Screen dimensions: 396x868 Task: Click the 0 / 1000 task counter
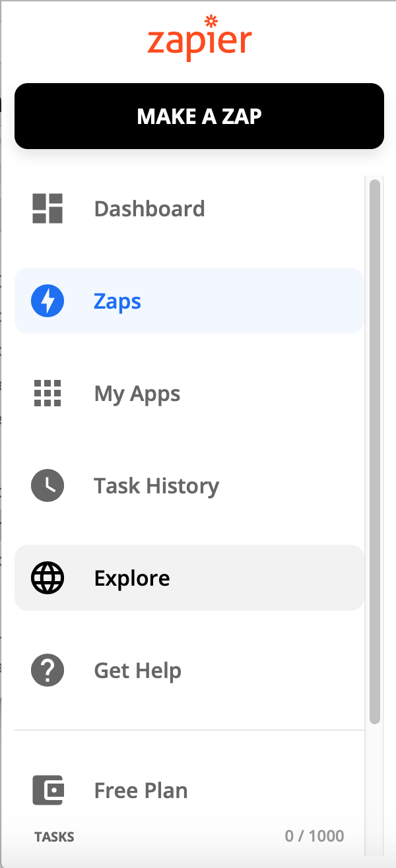coord(315,836)
